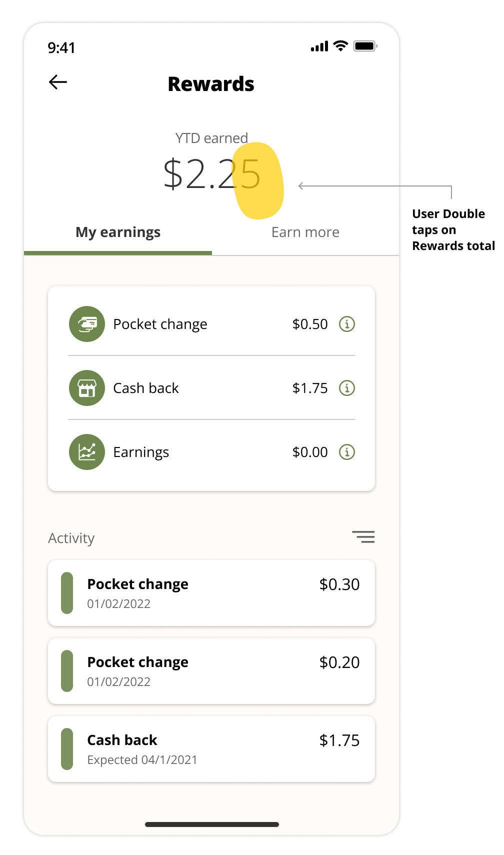This screenshot has width=504, height=855.
Task: Switch to the My earnings tab
Action: pyautogui.click(x=118, y=232)
